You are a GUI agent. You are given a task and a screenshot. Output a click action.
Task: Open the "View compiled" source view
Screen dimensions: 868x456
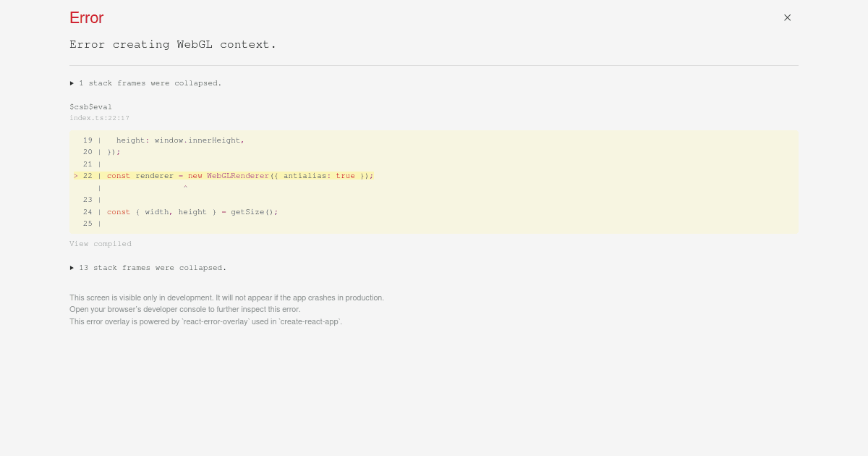click(x=101, y=244)
